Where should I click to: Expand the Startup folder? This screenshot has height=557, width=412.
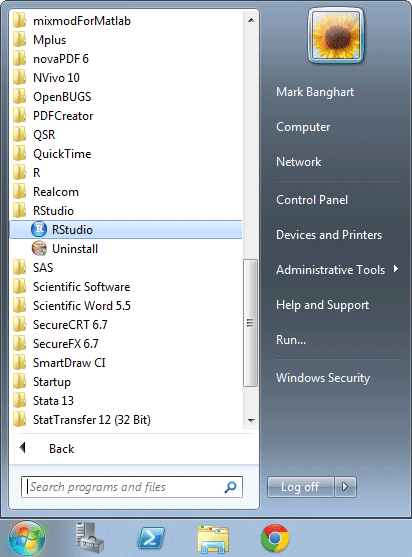(52, 382)
